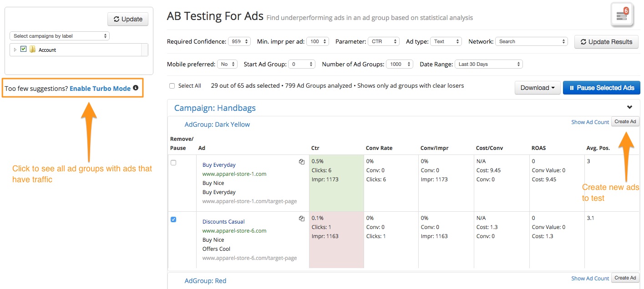Click Show Ad Count for Red
The image size is (644, 289).
click(x=590, y=278)
